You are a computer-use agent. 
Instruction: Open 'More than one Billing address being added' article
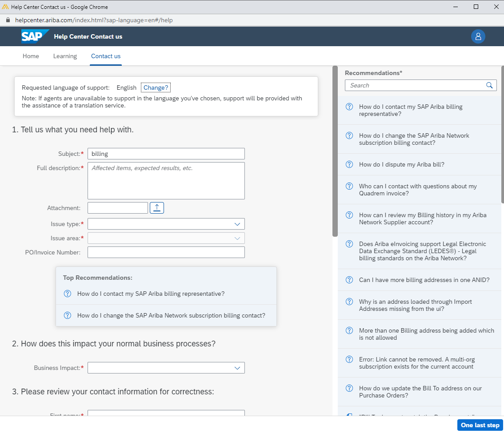tap(427, 334)
